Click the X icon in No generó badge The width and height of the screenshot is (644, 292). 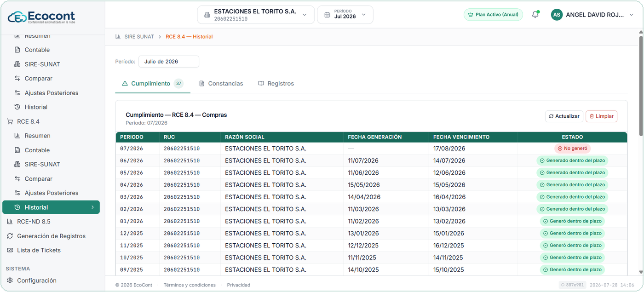coord(560,149)
